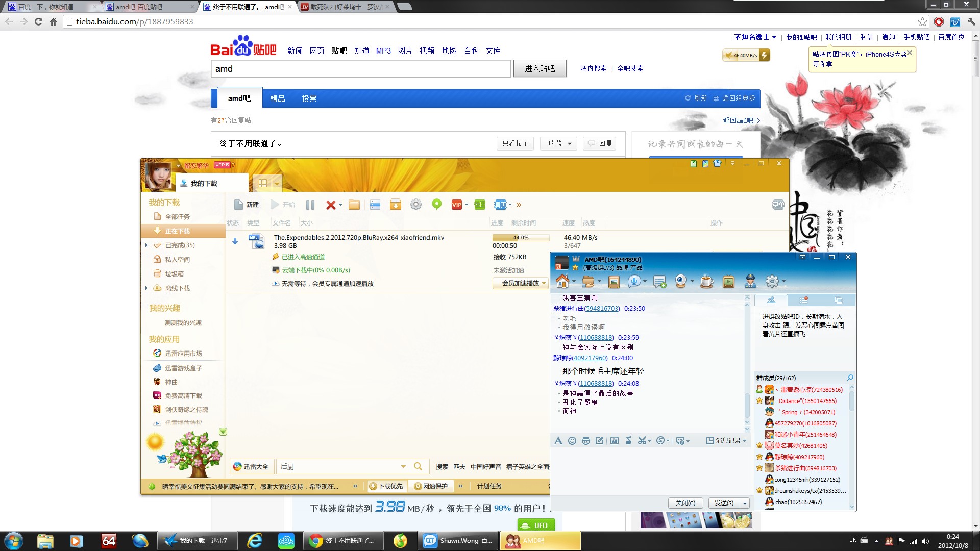The image size is (980, 551).
Task: Click the police officer report icon in QQ
Action: [x=750, y=281]
